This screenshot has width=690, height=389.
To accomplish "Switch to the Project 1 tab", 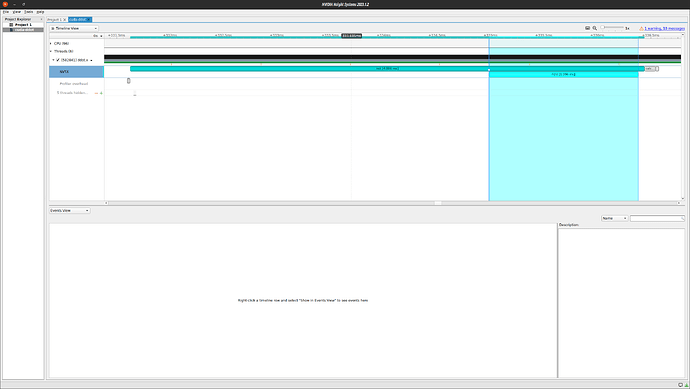I will coord(55,19).
